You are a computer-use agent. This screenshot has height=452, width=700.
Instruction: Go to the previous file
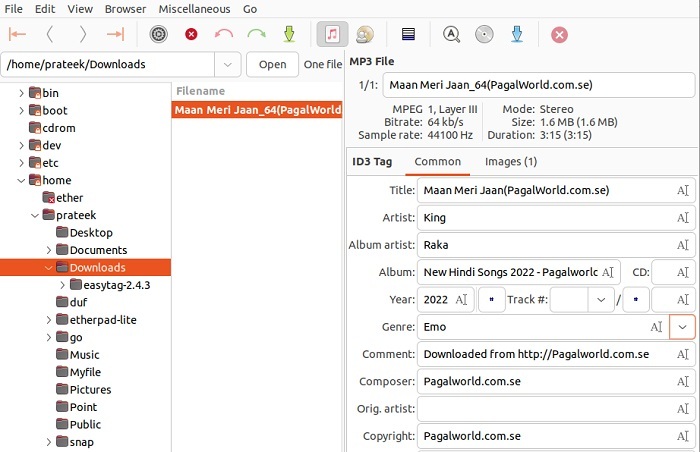tap(50, 34)
